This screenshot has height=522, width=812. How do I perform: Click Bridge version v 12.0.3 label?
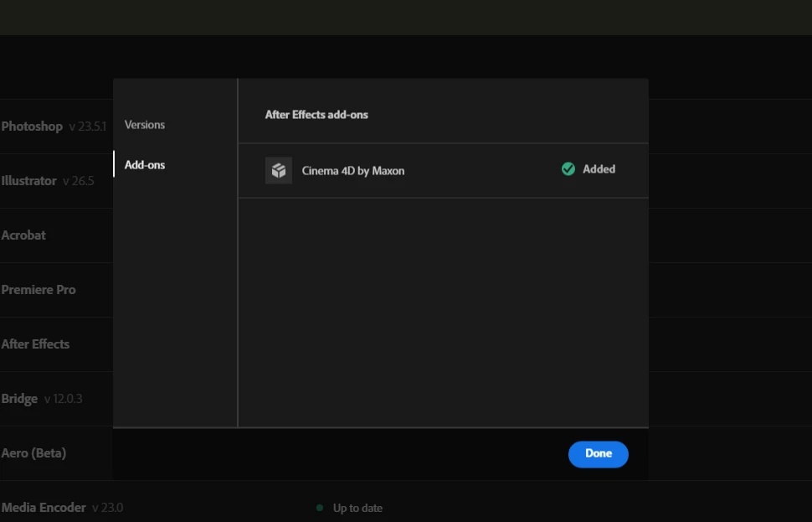pyautogui.click(x=63, y=399)
